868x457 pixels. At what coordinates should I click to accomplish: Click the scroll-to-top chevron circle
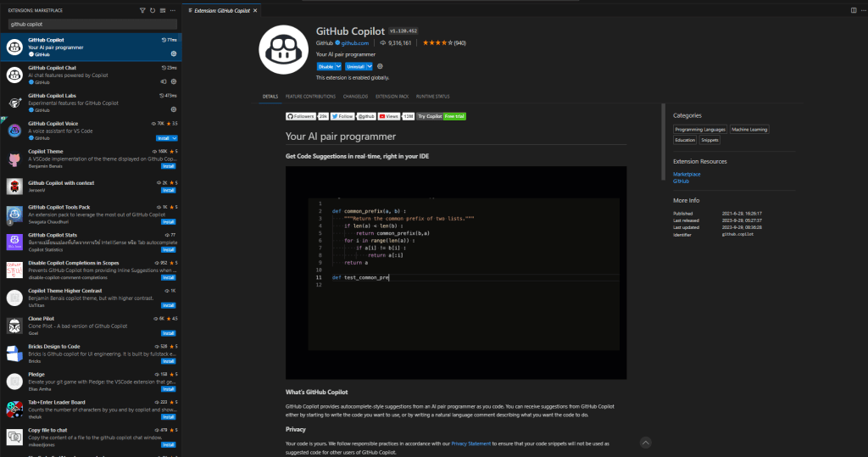coord(645,443)
